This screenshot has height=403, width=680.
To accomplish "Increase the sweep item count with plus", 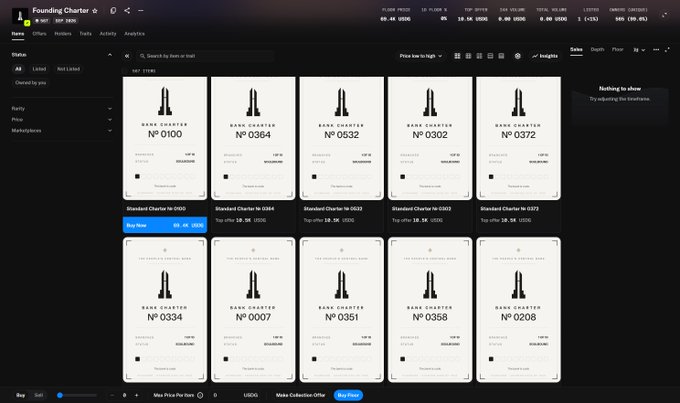I will point(137,395).
